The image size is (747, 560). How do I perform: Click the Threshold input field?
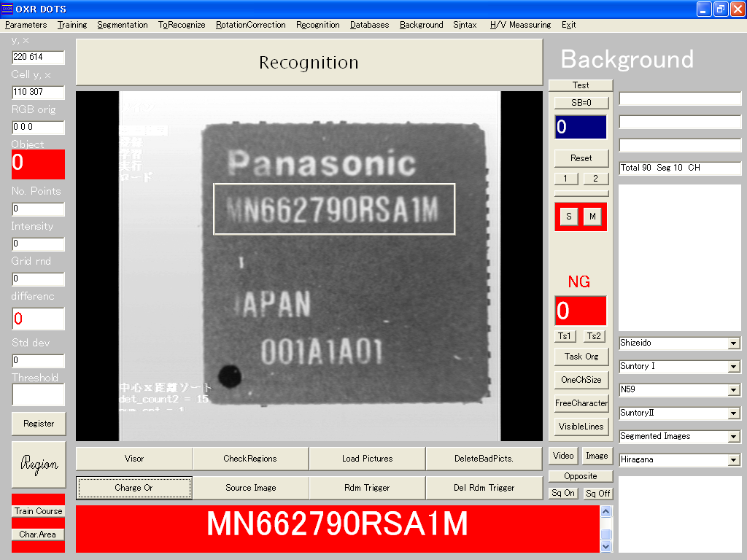tap(38, 394)
